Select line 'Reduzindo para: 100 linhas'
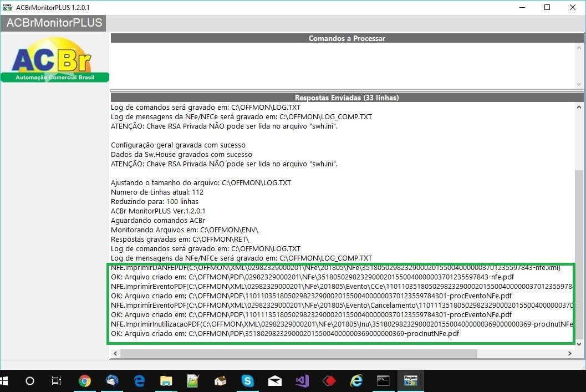The height and width of the screenshot is (392, 586). pos(154,201)
